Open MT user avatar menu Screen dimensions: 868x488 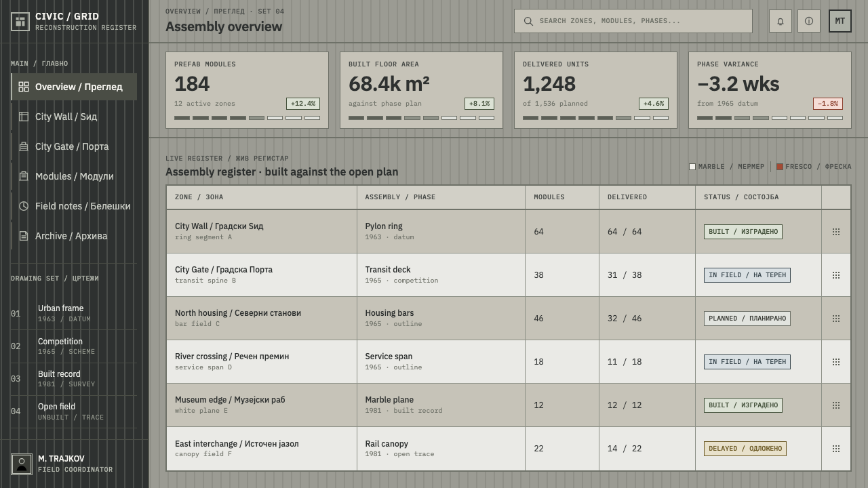pyautogui.click(x=840, y=21)
